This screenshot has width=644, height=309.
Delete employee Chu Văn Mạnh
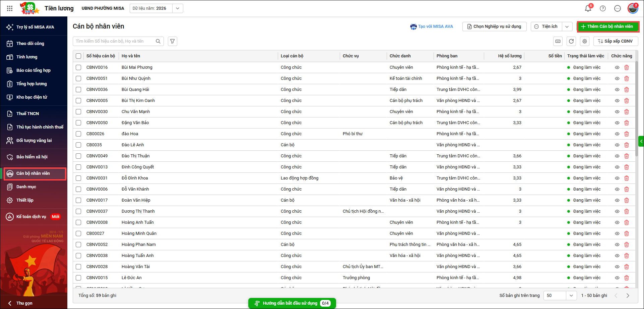point(627,112)
